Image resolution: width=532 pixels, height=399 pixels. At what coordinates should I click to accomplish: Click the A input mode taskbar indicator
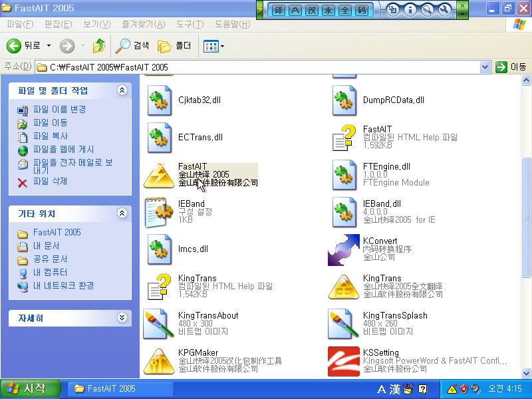[x=381, y=389]
